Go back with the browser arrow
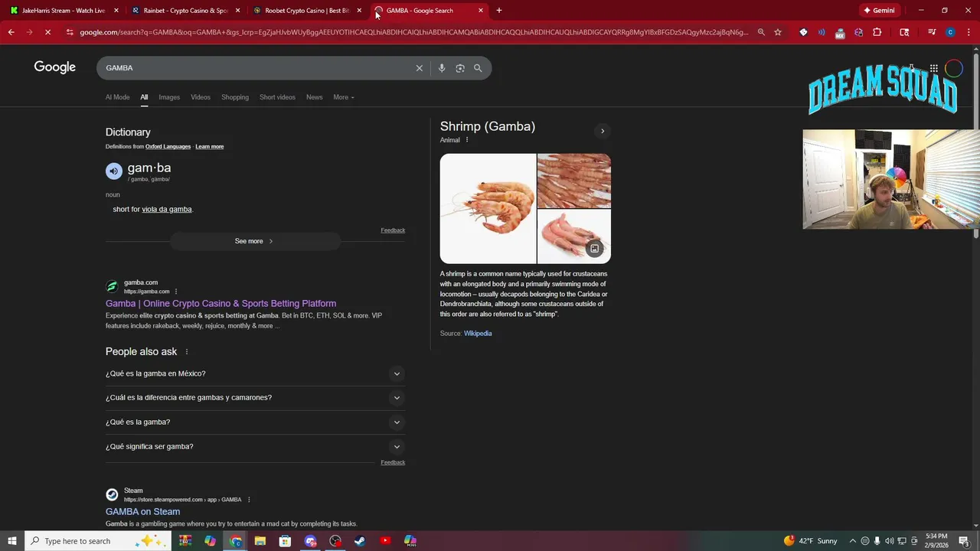The width and height of the screenshot is (980, 551). (x=11, y=32)
